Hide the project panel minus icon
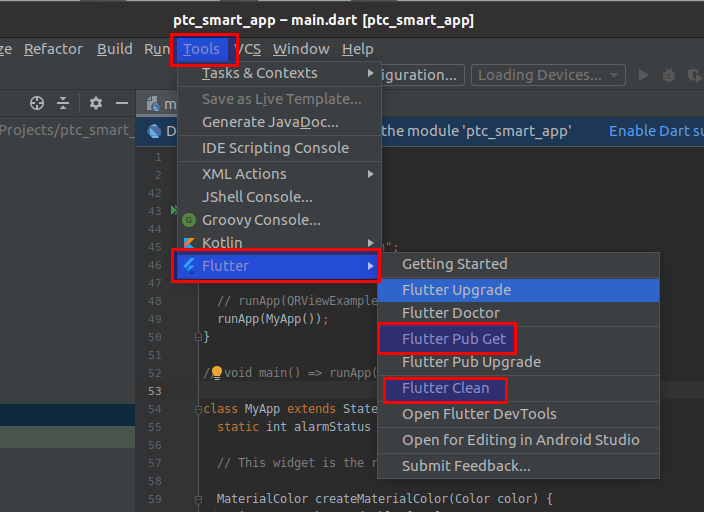 point(122,103)
